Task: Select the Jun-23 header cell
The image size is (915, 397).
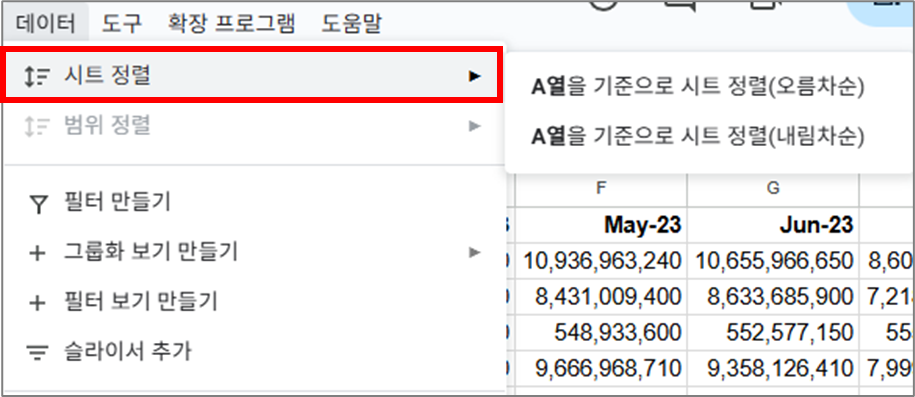Action: (x=773, y=224)
